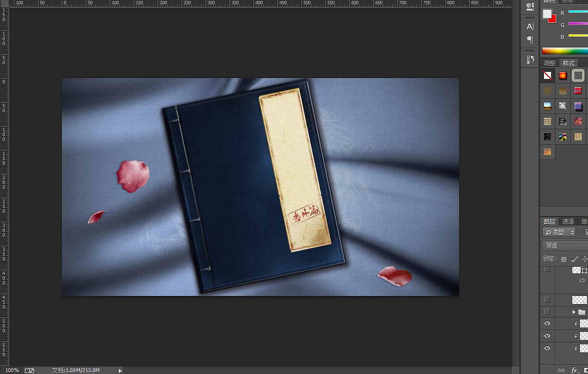
Task: Open the Paragraph panel icon
Action: pyautogui.click(x=530, y=39)
